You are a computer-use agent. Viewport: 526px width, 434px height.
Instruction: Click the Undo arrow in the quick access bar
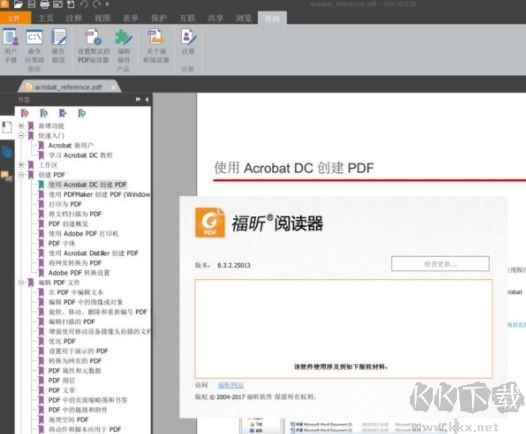84,4
